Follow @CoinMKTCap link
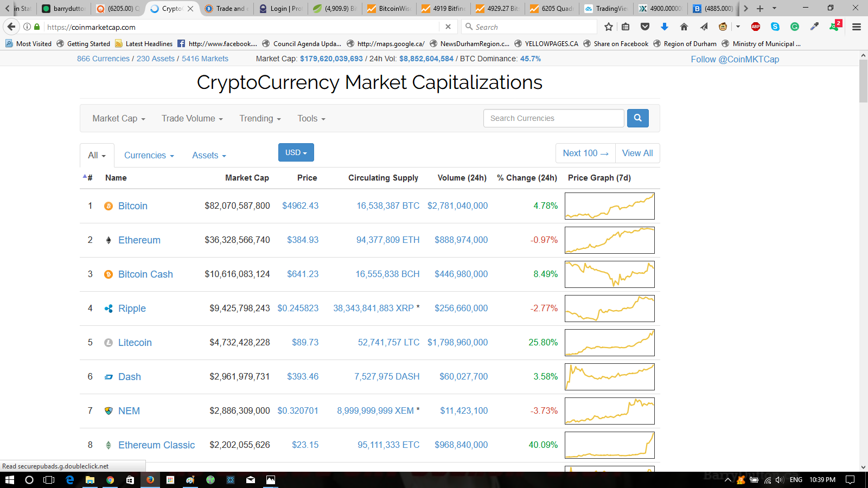Image resolution: width=868 pixels, height=488 pixels. pos(735,59)
